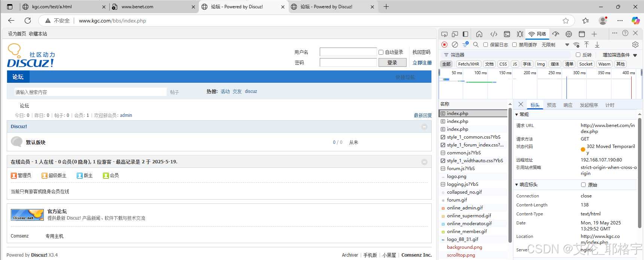Collapse the online members section
The width and height of the screenshot is (644, 260).
[424, 162]
